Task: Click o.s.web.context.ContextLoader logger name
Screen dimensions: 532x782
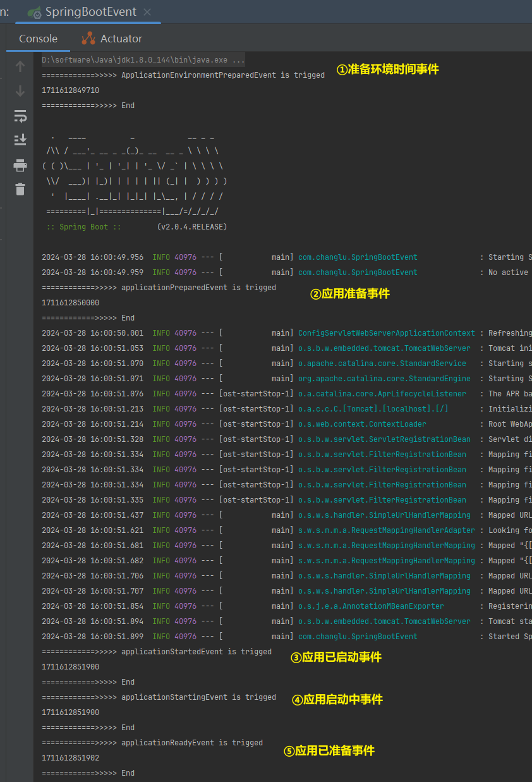Action: [x=362, y=424]
